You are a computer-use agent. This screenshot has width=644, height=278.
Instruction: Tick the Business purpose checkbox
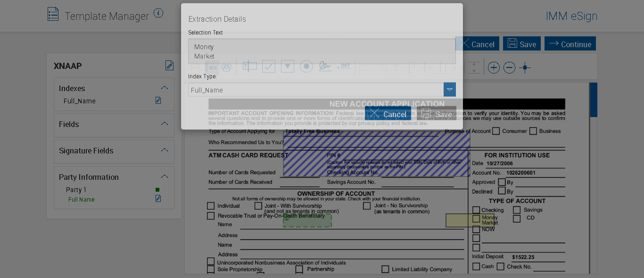point(533,131)
